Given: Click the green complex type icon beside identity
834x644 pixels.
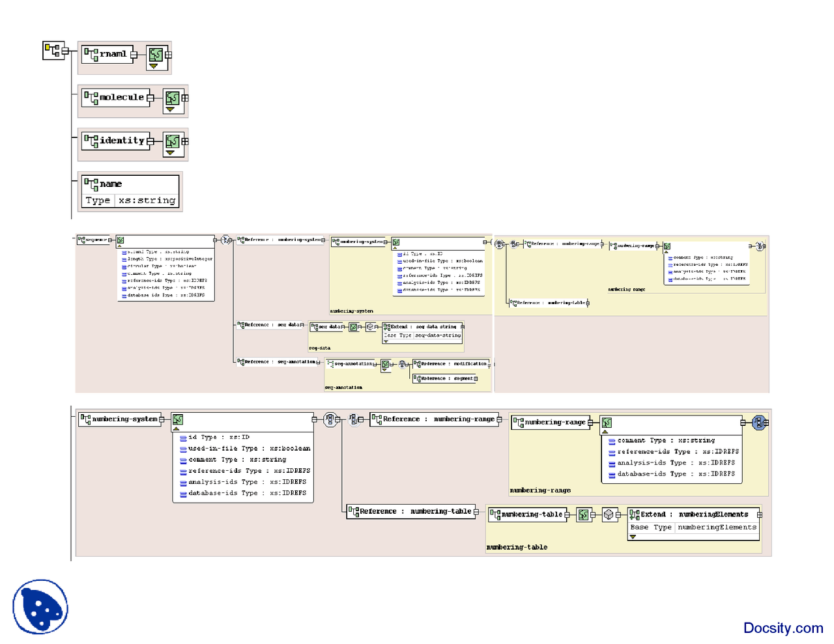Looking at the screenshot, I should pos(172,141).
